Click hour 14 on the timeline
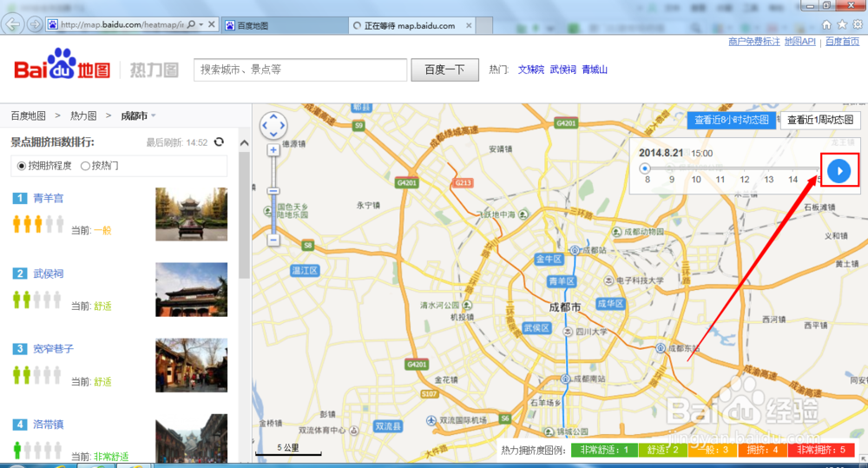 pyautogui.click(x=792, y=180)
